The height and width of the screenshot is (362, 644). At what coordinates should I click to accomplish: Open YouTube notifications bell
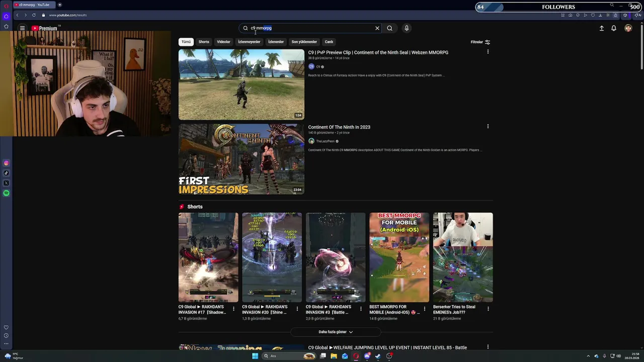point(614,28)
